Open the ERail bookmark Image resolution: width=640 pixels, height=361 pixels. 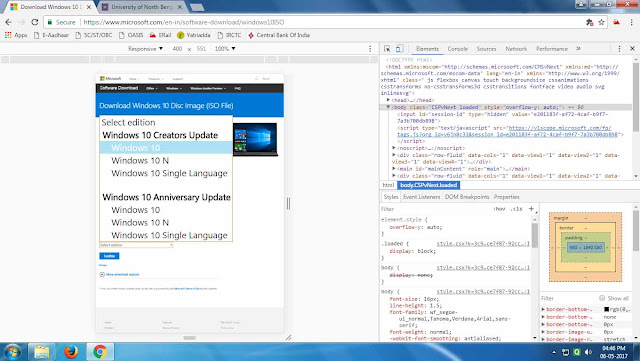[160, 35]
